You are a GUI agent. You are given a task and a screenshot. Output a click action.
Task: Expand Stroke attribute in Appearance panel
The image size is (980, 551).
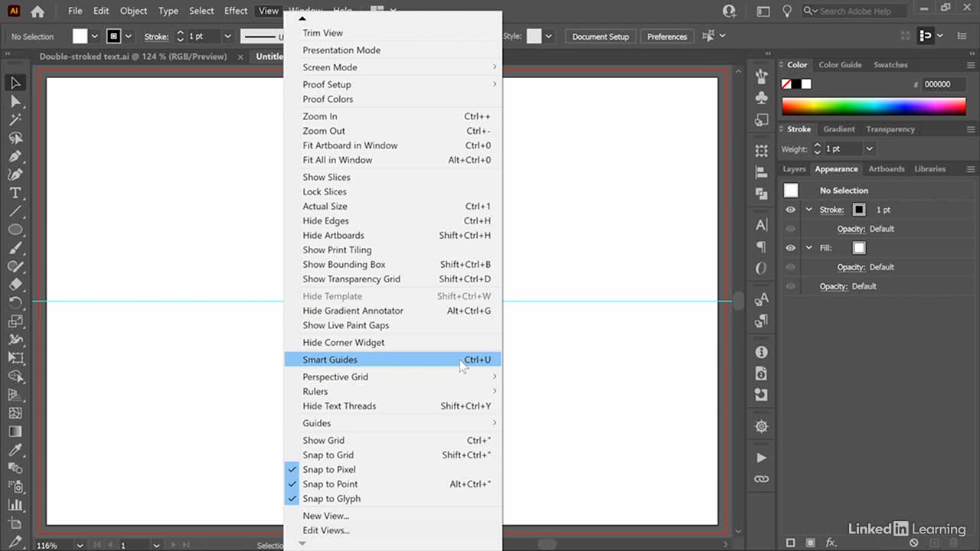808,210
